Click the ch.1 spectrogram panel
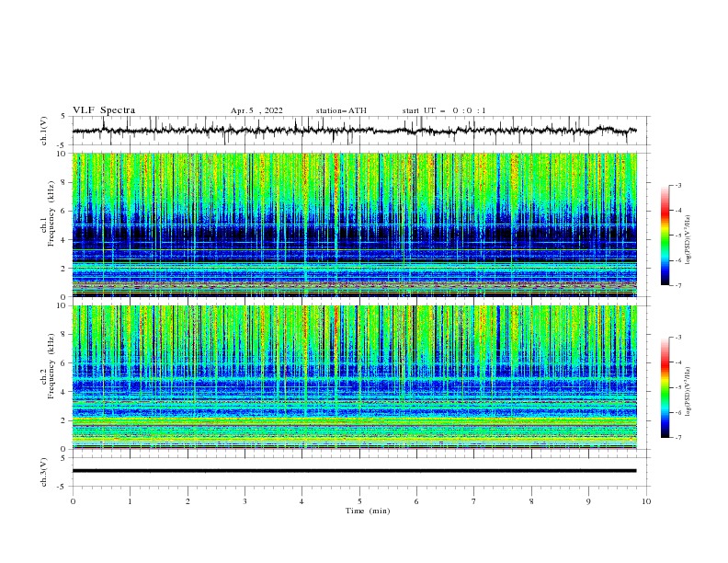The width and height of the screenshot is (728, 563). click(354, 224)
